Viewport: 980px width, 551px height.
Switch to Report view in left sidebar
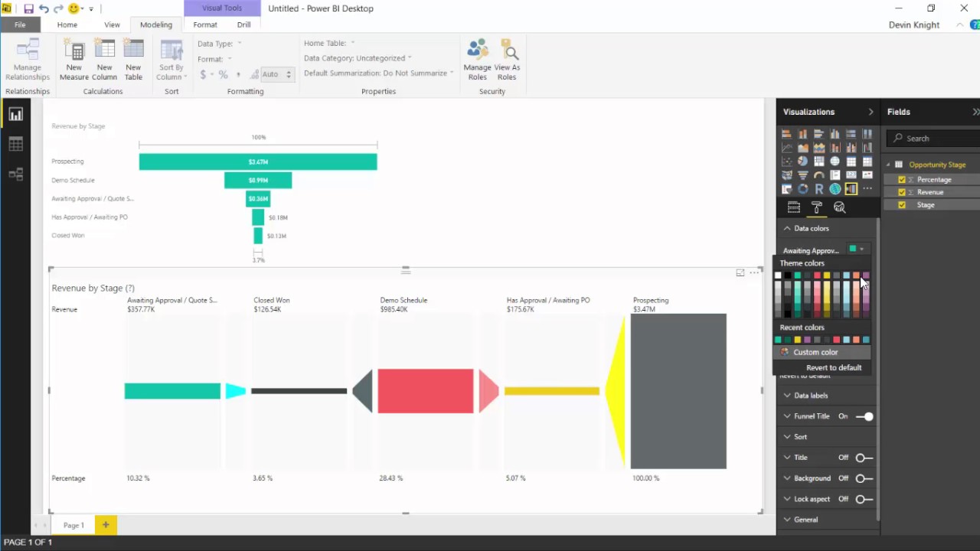(15, 115)
